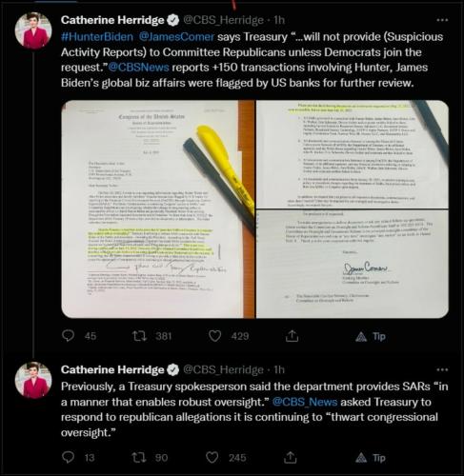Retweet the second tweet with 90 retweets
The width and height of the screenshot is (464, 476).
pos(139,457)
